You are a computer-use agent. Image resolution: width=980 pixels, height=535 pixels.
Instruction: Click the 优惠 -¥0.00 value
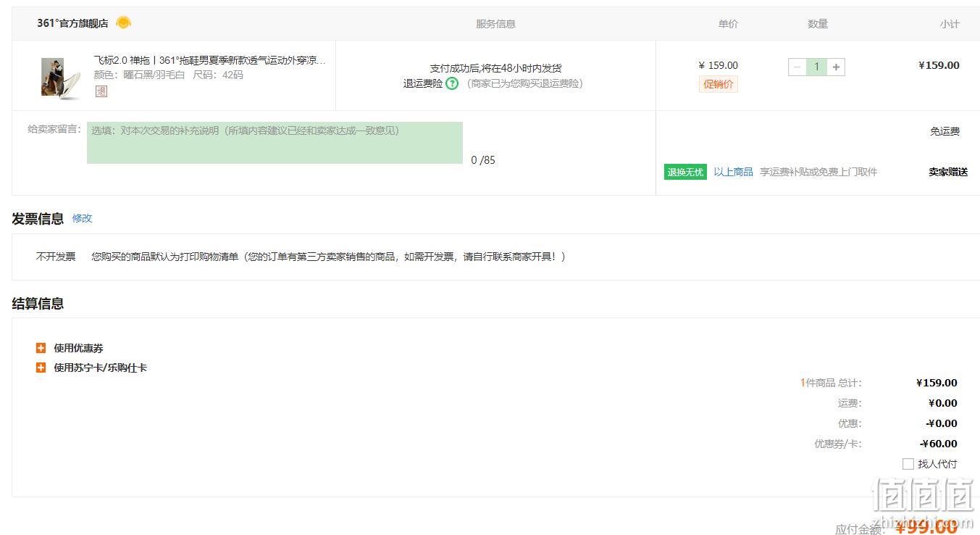(x=942, y=423)
